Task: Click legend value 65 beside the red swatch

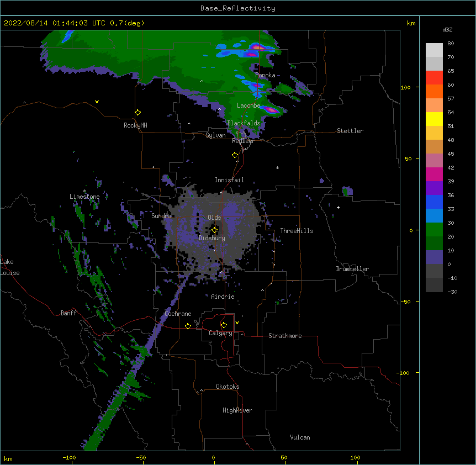Action: tap(451, 71)
